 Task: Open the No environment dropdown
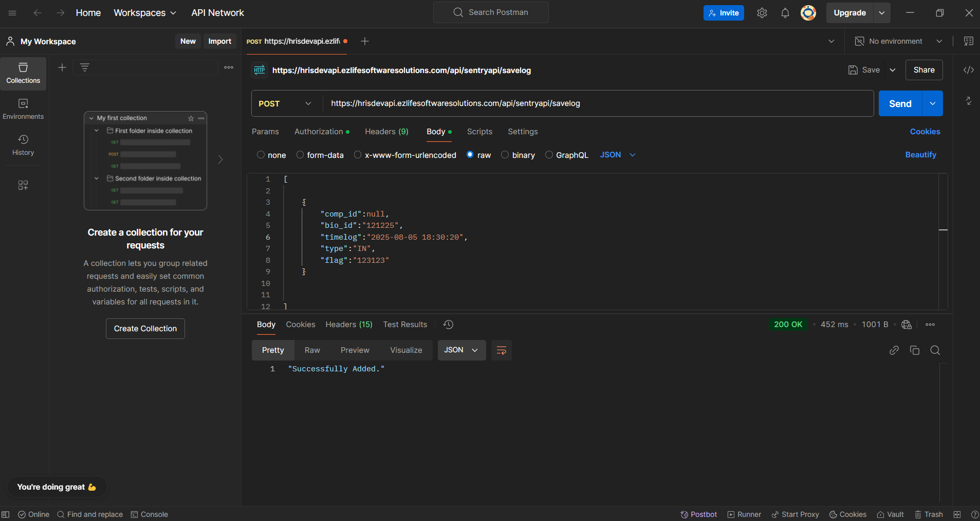click(x=898, y=41)
